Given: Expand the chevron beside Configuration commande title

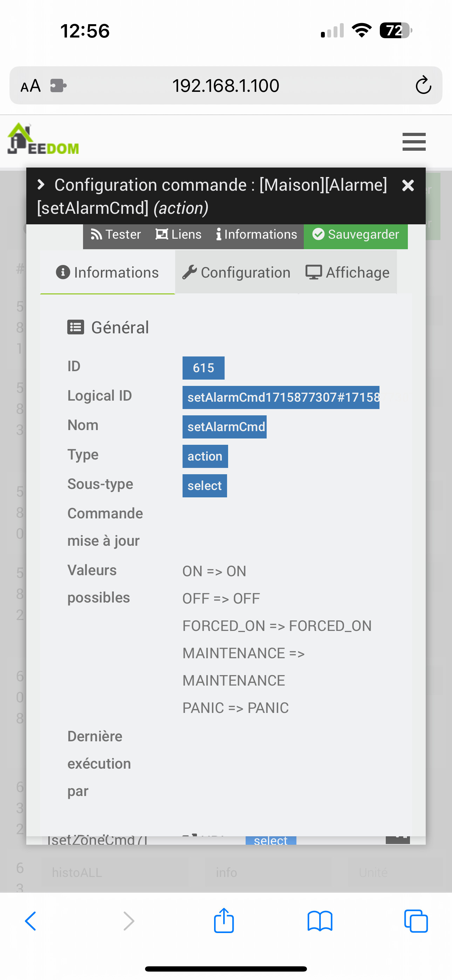Looking at the screenshot, I should coord(41,184).
